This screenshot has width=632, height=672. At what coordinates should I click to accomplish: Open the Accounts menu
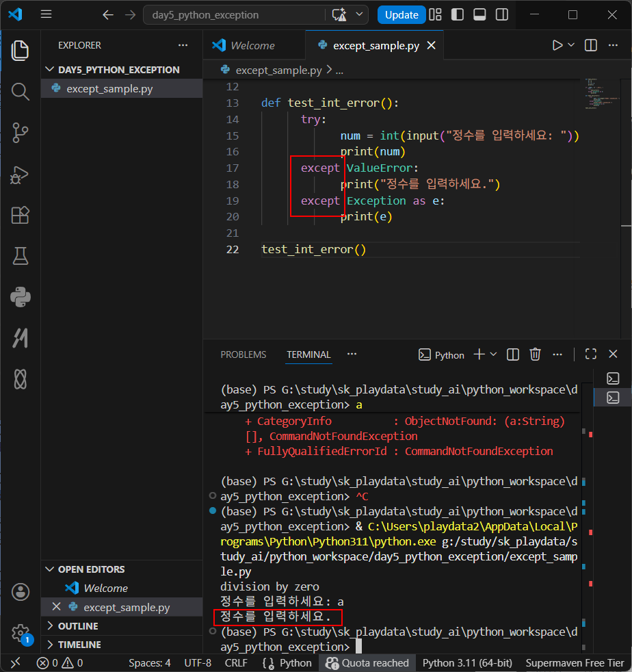tap(20, 592)
